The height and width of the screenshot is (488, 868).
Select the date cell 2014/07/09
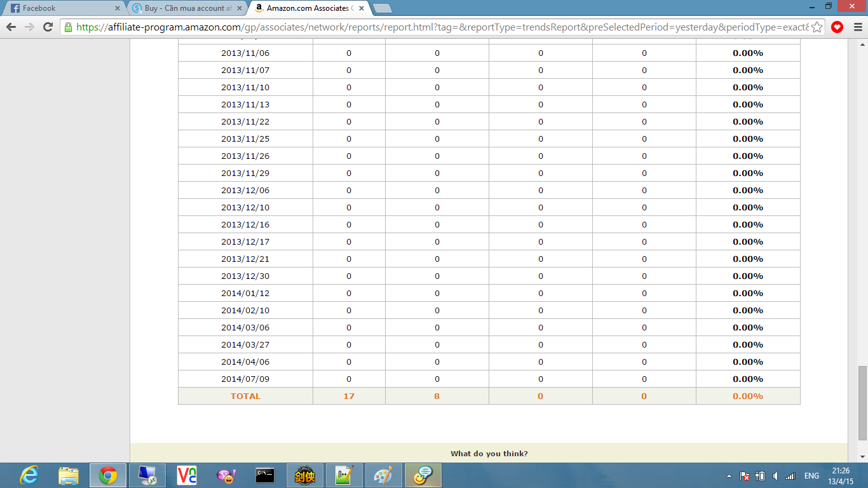point(245,379)
